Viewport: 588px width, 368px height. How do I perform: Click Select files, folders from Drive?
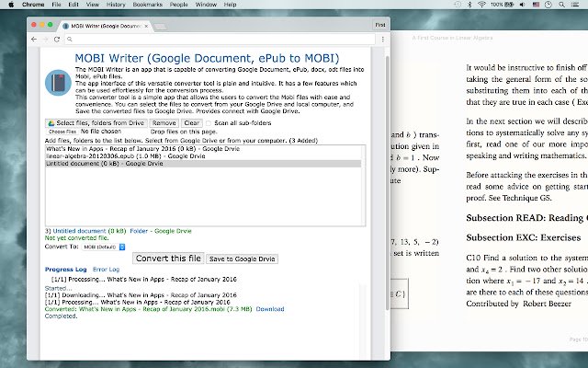96,122
